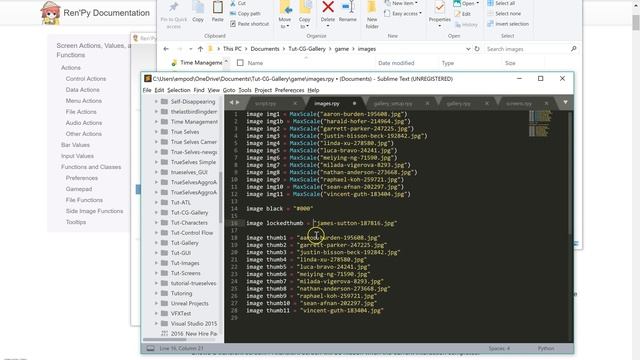Click the Search images input field
Image resolution: width=640 pixels, height=360 pixels.
(x=527, y=49)
